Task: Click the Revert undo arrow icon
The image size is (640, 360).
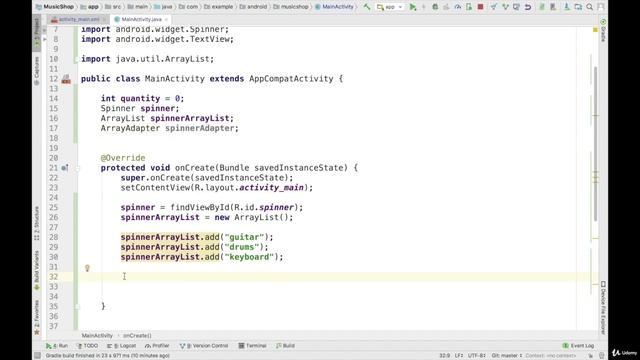Action: click(528, 7)
